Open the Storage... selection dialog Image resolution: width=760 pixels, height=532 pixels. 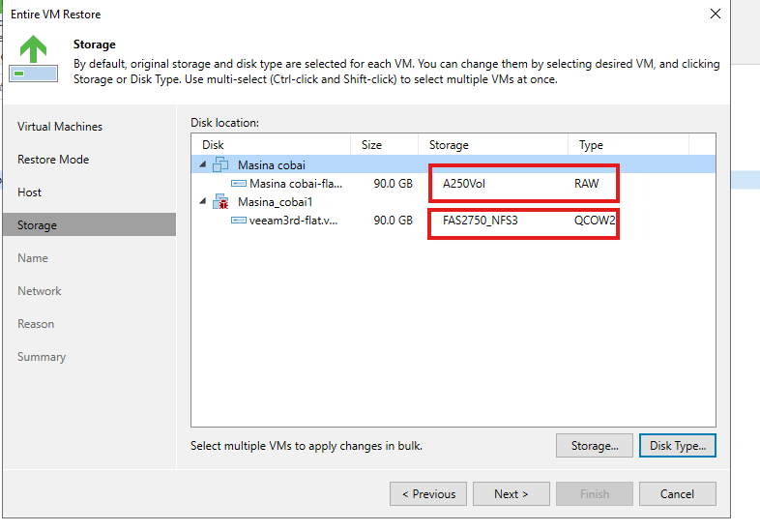point(595,445)
